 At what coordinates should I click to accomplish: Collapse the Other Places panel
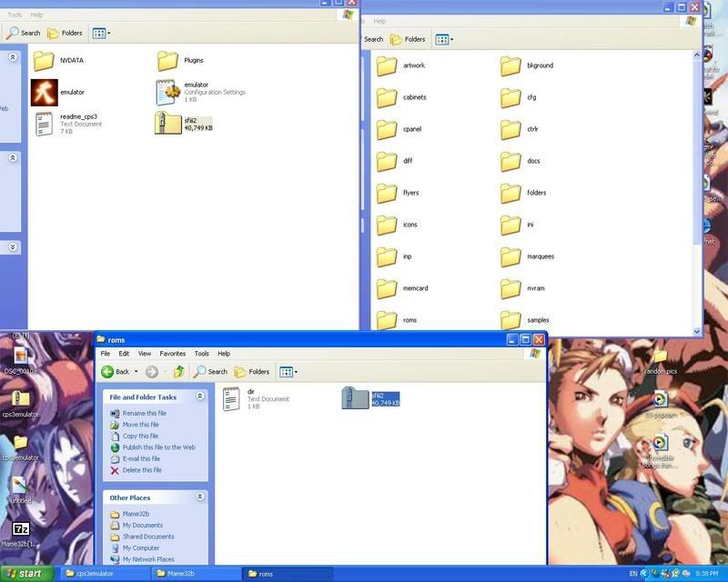coord(197,497)
